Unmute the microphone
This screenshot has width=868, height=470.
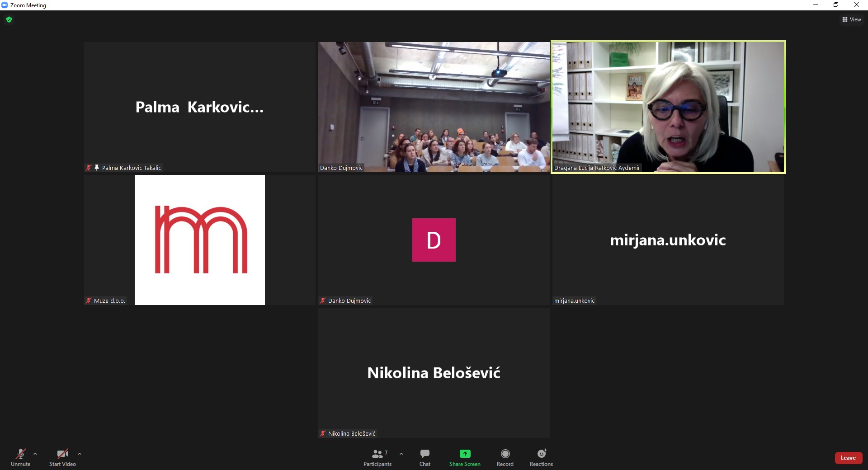21,457
